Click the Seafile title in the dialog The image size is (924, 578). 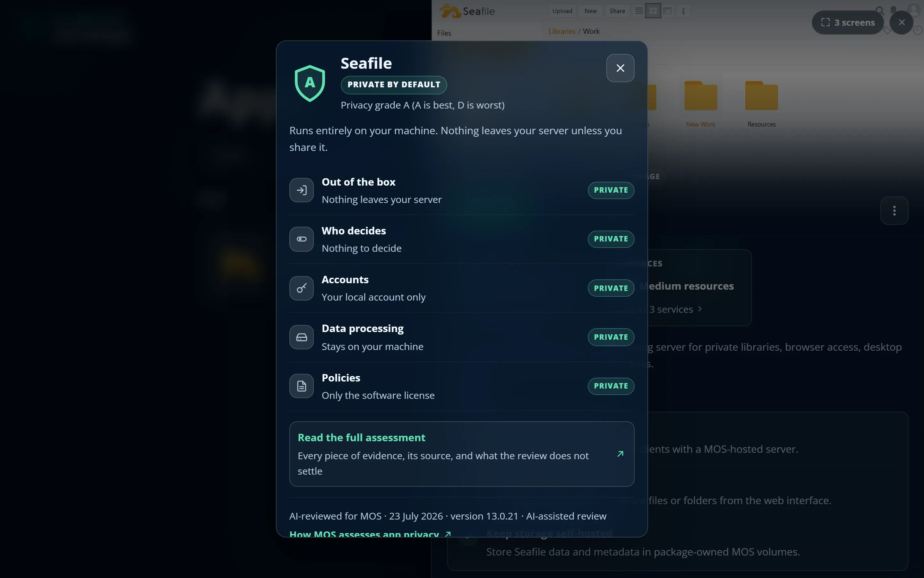point(366,64)
